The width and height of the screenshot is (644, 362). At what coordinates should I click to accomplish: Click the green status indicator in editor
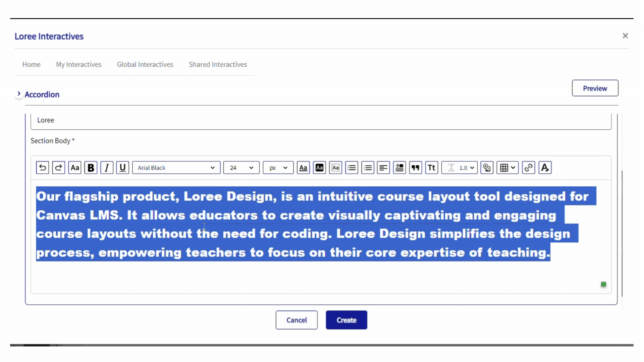click(x=604, y=284)
